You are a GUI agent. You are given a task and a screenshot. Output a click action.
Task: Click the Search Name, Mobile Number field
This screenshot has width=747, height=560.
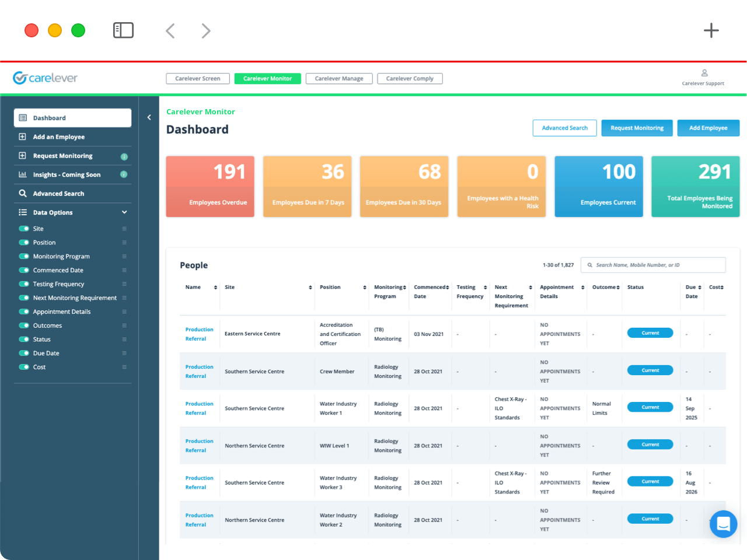pyautogui.click(x=652, y=265)
